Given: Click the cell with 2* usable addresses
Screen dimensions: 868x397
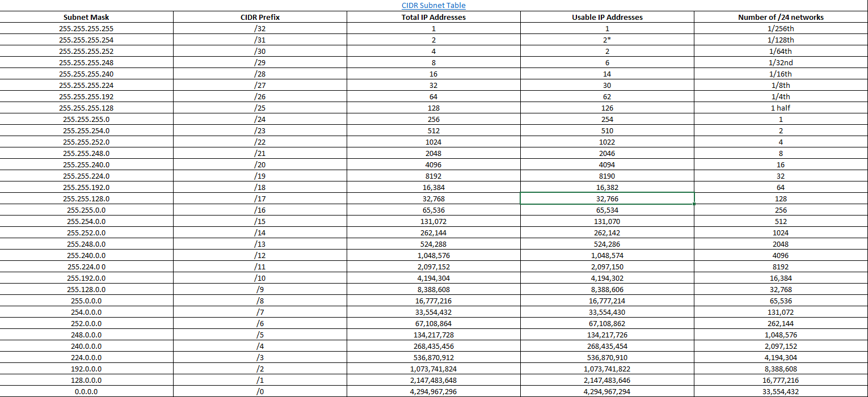Looking at the screenshot, I should (x=607, y=40).
